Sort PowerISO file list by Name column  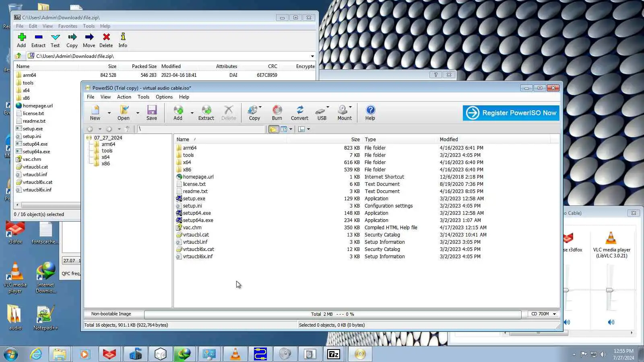tap(230, 140)
